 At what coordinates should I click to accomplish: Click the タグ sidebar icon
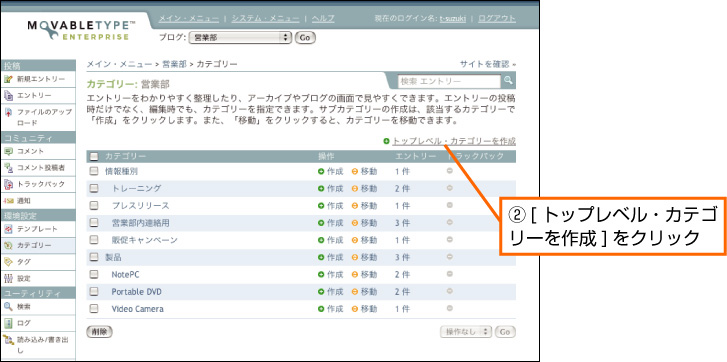click(x=8, y=262)
